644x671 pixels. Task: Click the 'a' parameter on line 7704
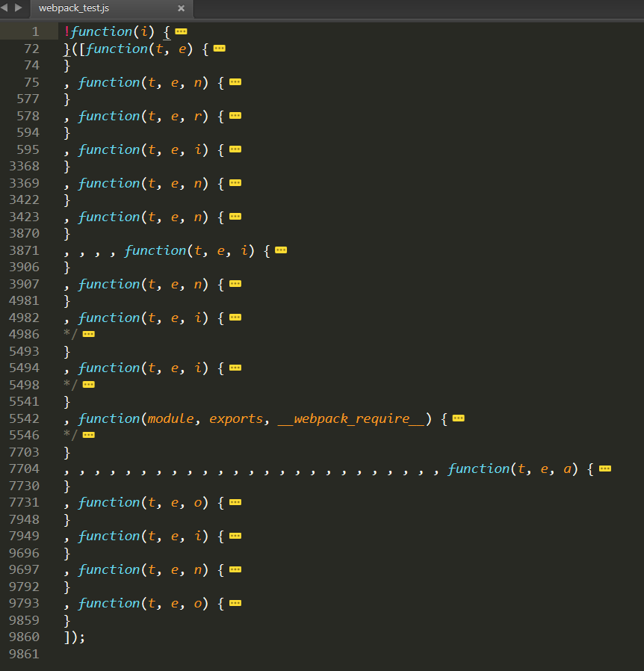coord(567,469)
